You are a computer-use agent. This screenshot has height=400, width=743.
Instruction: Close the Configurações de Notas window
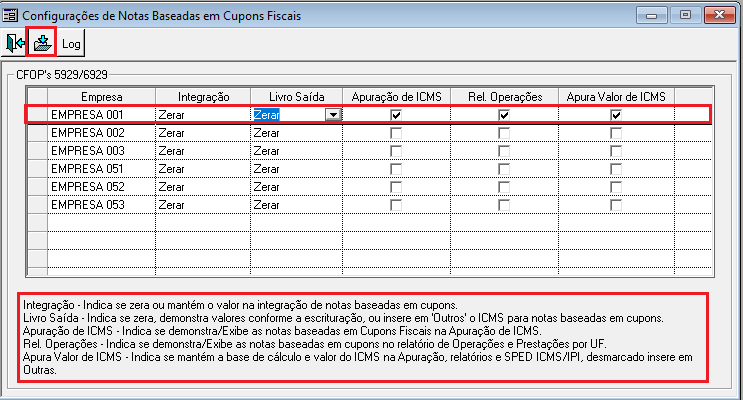point(719,15)
